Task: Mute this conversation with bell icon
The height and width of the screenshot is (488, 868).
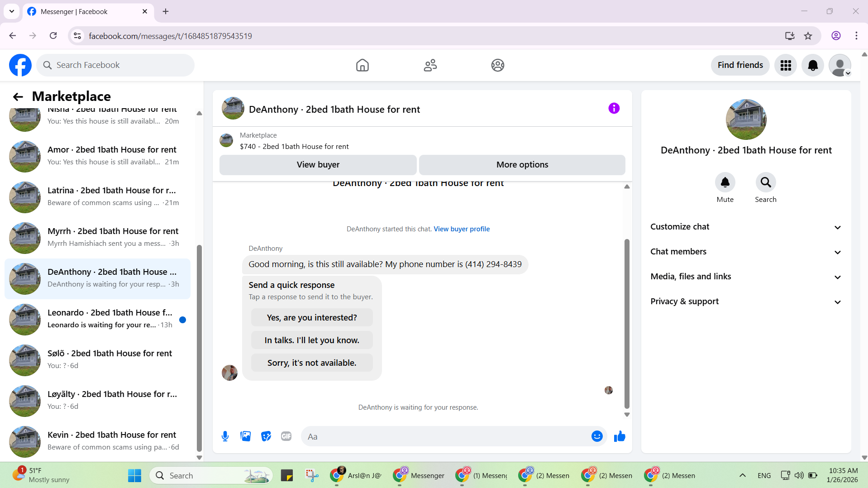Action: pyautogui.click(x=725, y=182)
